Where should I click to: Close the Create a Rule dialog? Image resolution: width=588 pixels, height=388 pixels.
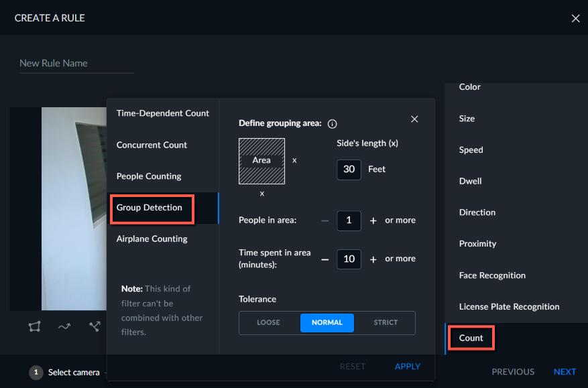click(x=575, y=18)
